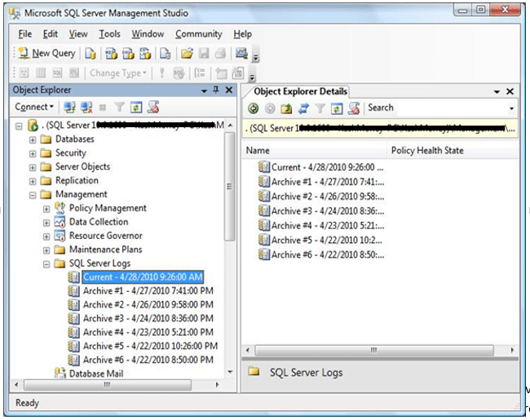Click Stop icon in Object Explorer toolbar
This screenshot has height=420, width=530.
click(103, 108)
